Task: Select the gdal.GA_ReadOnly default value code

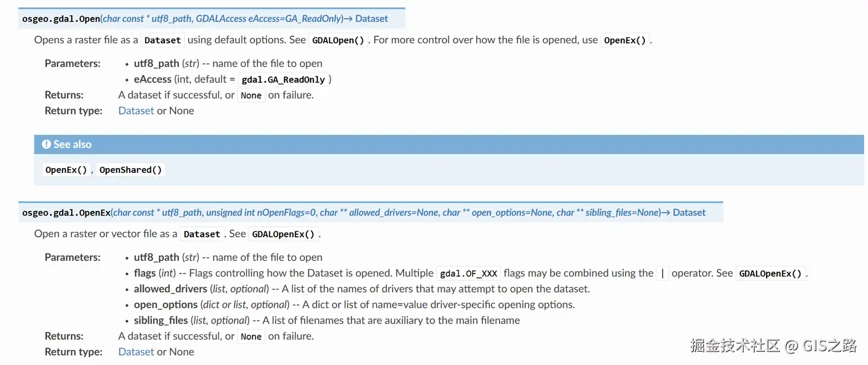Action: 283,80
